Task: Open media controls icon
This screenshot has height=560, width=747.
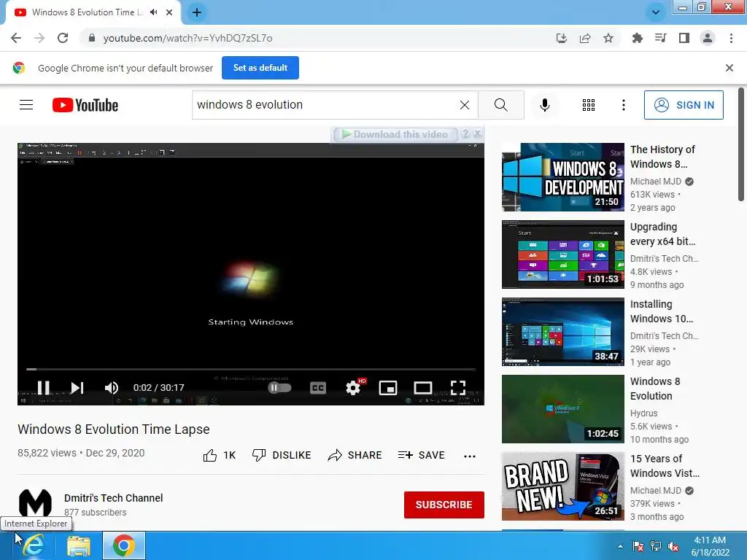Action: click(x=660, y=38)
